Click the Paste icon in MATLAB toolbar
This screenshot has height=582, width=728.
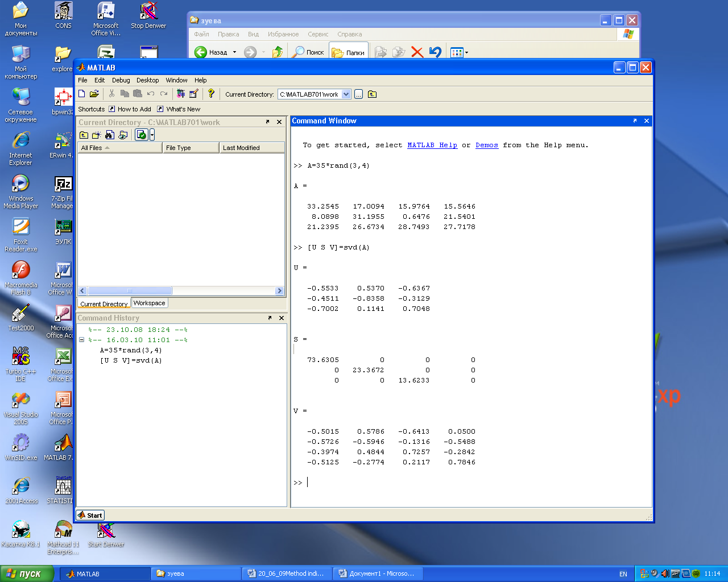click(138, 94)
